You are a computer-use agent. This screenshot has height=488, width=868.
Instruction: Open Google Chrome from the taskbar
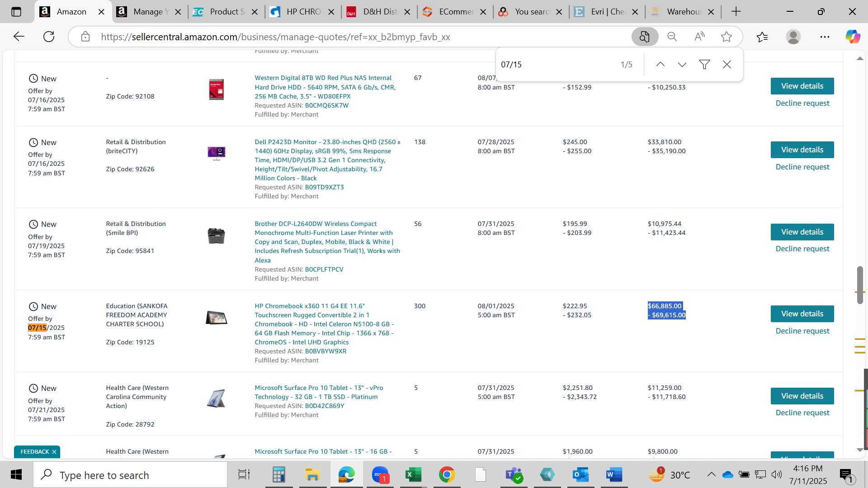(x=447, y=475)
